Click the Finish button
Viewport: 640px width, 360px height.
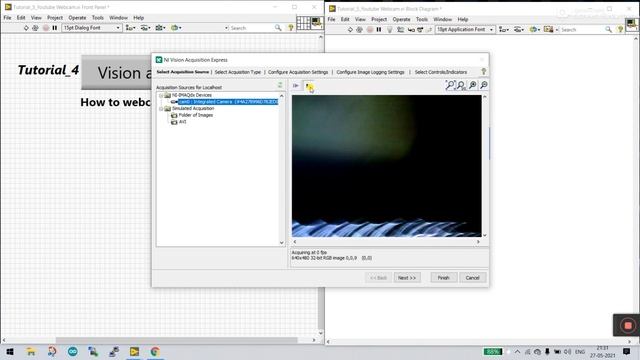[444, 278]
